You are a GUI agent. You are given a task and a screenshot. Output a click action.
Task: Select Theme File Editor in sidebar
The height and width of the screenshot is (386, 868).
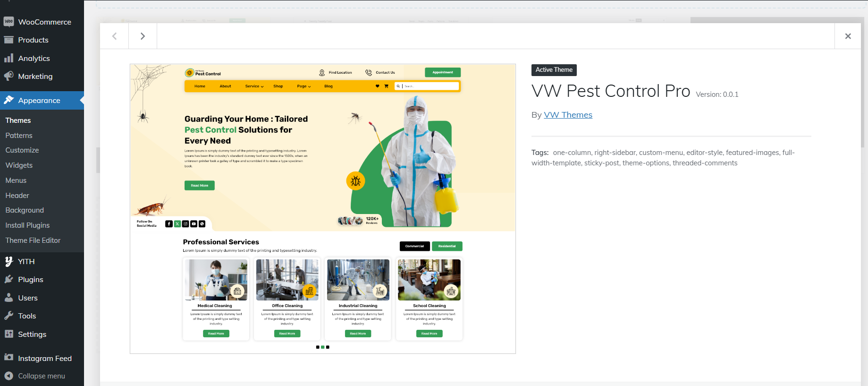(x=33, y=240)
